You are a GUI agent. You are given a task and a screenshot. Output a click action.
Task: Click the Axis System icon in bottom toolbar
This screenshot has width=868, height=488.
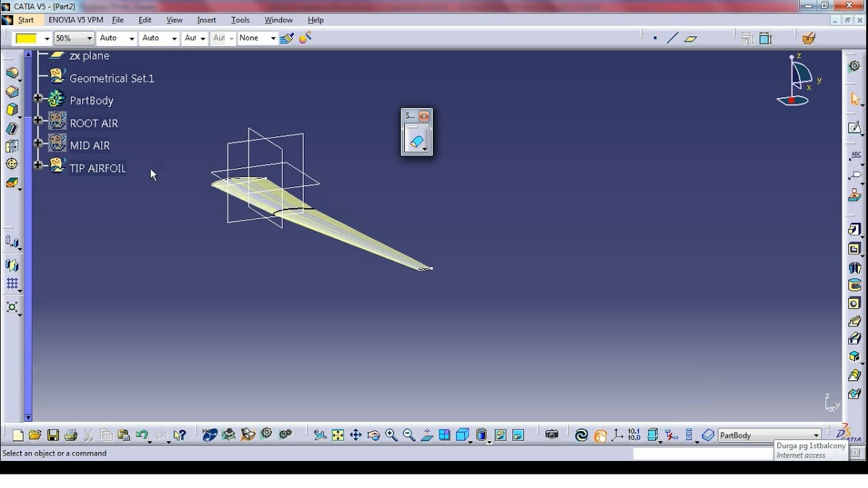click(x=616, y=435)
